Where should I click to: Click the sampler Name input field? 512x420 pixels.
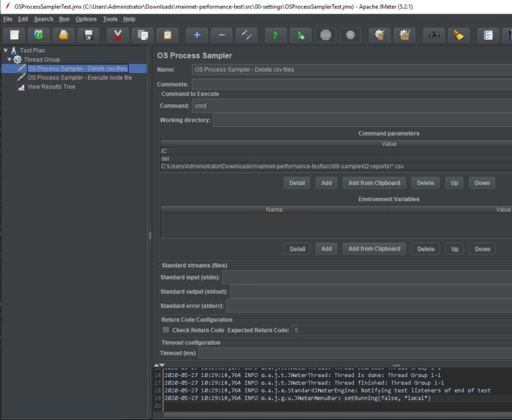(x=352, y=70)
